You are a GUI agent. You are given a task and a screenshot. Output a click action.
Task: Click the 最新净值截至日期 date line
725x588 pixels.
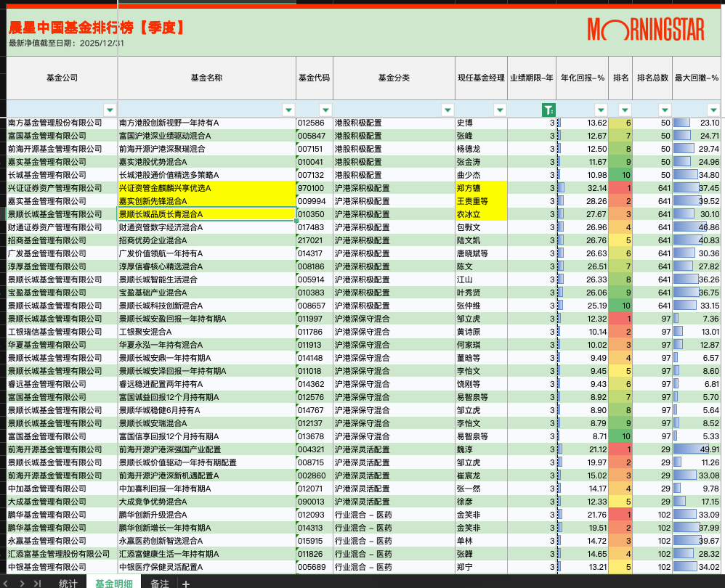pyautogui.click(x=66, y=43)
